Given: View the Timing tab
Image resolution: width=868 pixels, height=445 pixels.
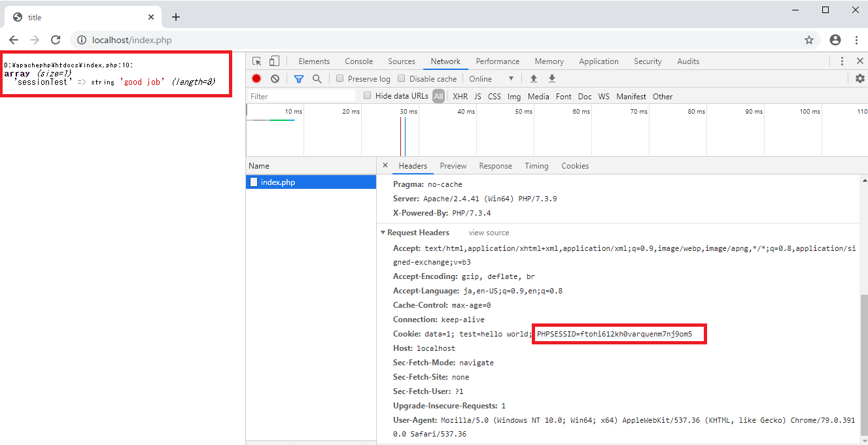Looking at the screenshot, I should click(536, 166).
